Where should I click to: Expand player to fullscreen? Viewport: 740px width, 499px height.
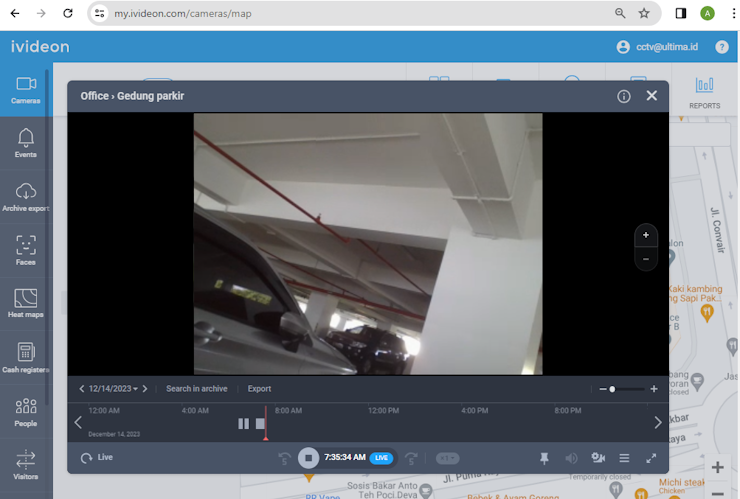point(651,458)
